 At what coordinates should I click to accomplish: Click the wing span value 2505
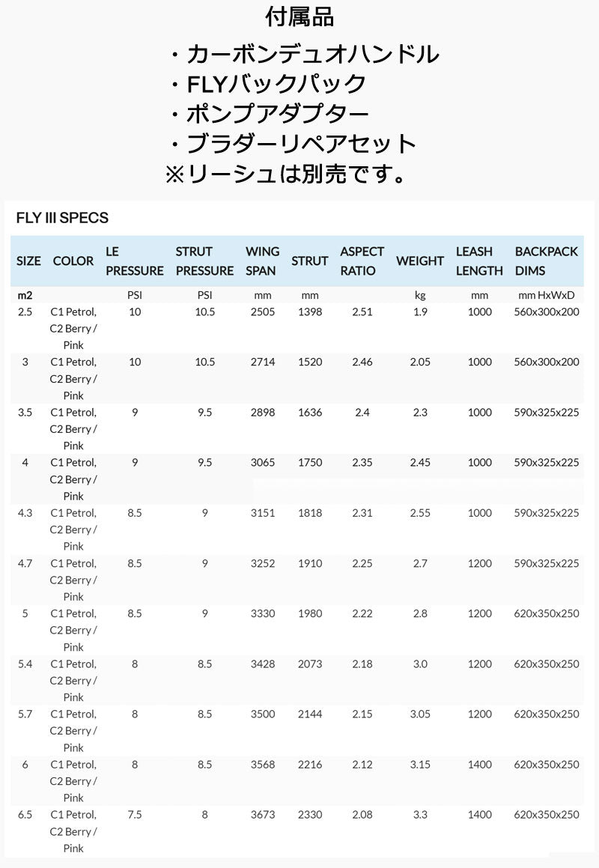(x=262, y=312)
